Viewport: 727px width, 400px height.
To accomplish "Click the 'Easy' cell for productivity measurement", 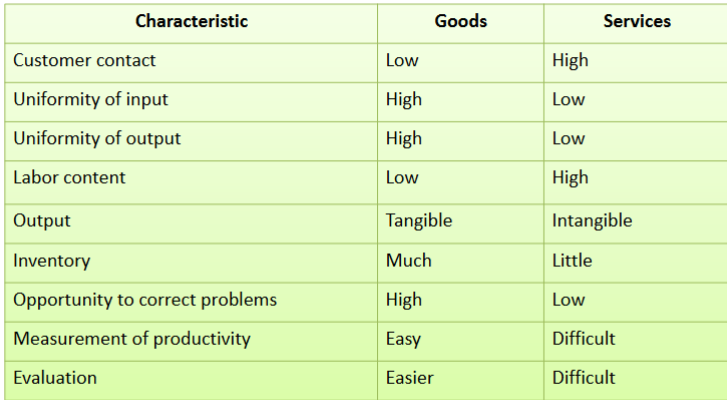I will point(404,339).
